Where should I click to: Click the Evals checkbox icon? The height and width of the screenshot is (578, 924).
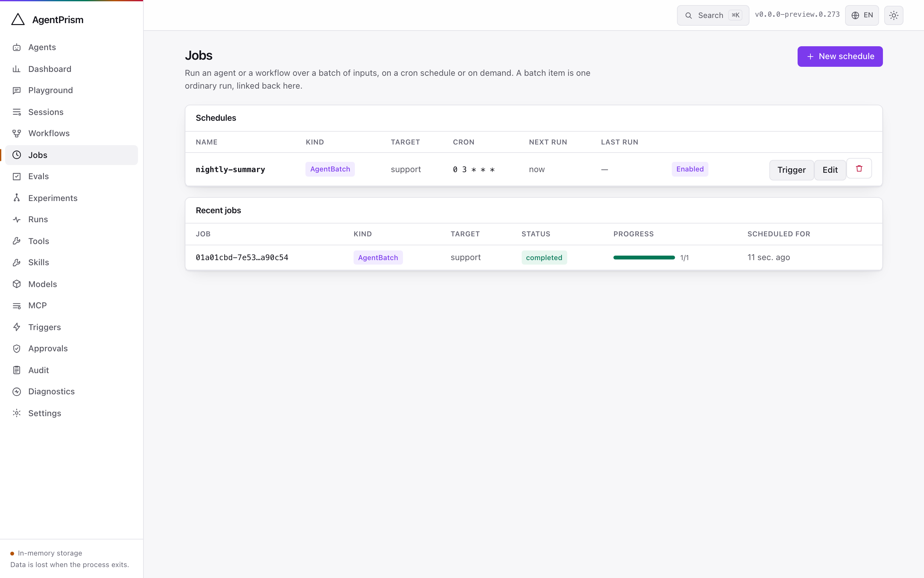coord(16,176)
